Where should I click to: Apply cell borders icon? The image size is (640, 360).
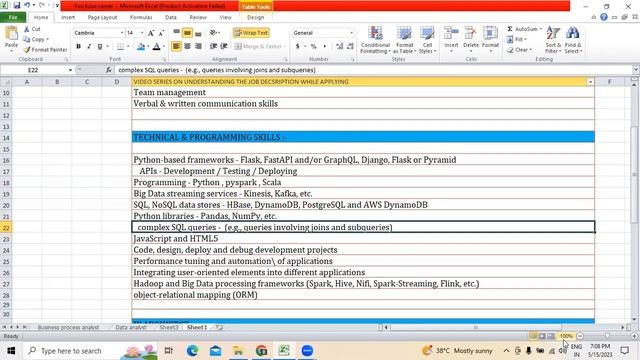(x=120, y=47)
